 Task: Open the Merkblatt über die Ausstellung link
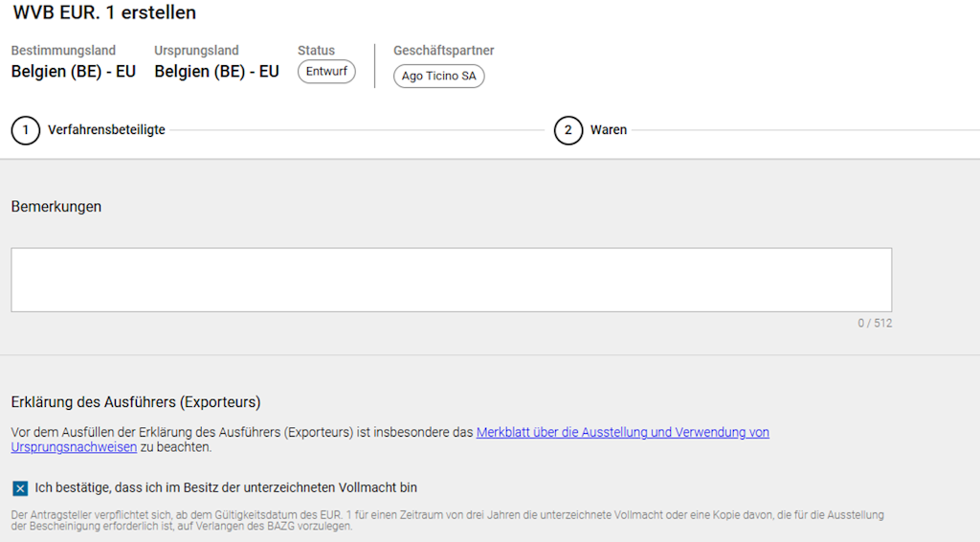(x=622, y=433)
